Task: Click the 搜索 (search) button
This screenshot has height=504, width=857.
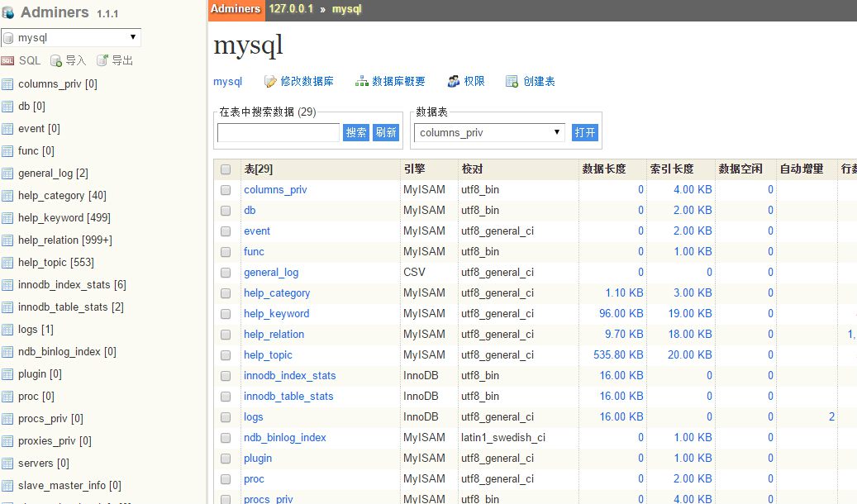Action: coord(356,132)
